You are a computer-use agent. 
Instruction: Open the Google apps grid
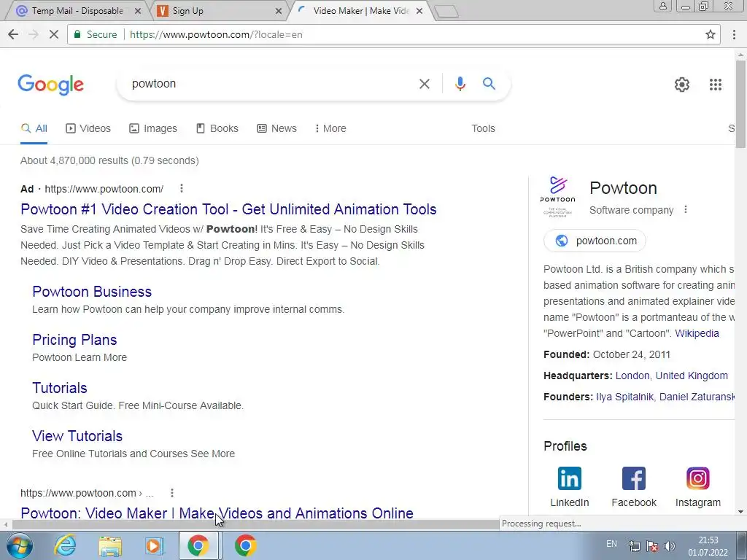tap(715, 85)
